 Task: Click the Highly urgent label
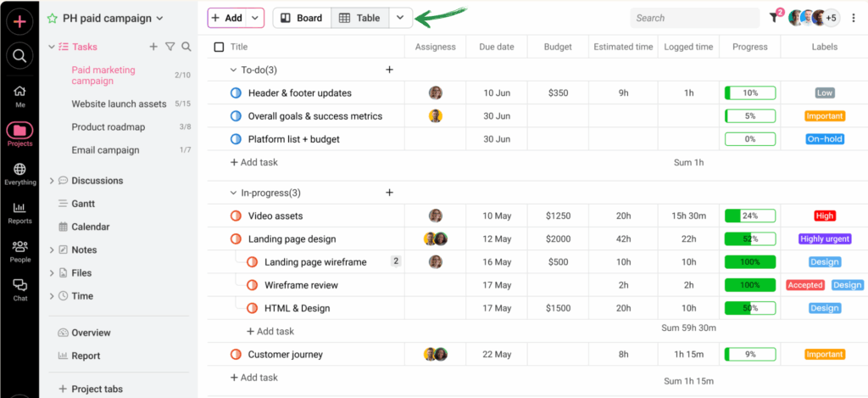[825, 239]
